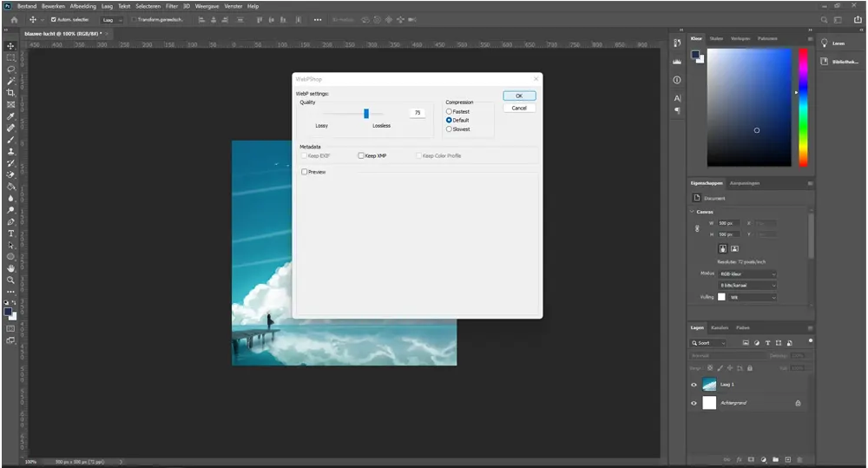The width and height of the screenshot is (868, 468).
Task: Enable the Keep XMP checkbox
Action: pyautogui.click(x=361, y=155)
